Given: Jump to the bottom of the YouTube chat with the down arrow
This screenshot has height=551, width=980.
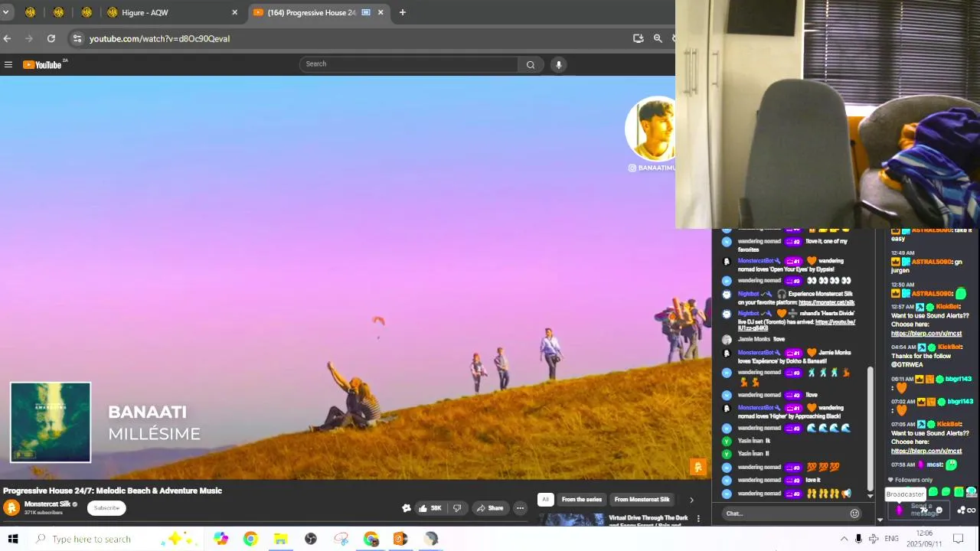Looking at the screenshot, I should coord(871,496).
